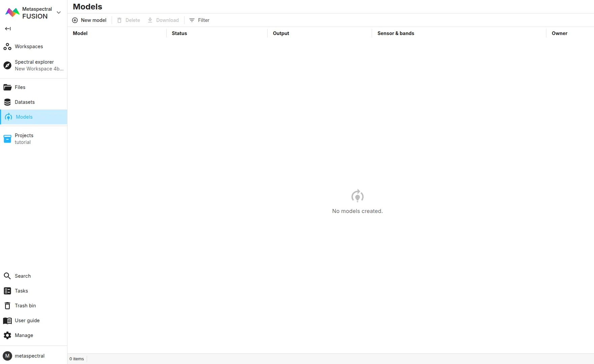This screenshot has height=364, width=594.
Task: Open the User guide
Action: click(x=27, y=321)
